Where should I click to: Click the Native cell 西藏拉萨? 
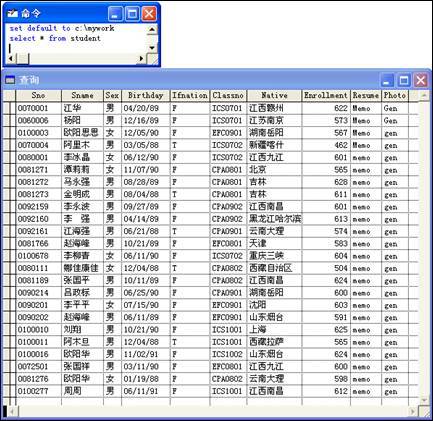coord(274,342)
